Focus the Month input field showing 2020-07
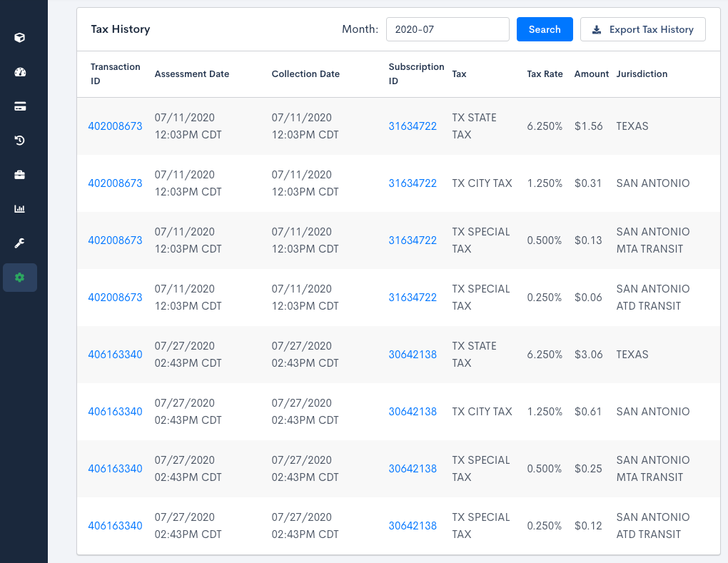Image resolution: width=728 pixels, height=563 pixels. [448, 29]
